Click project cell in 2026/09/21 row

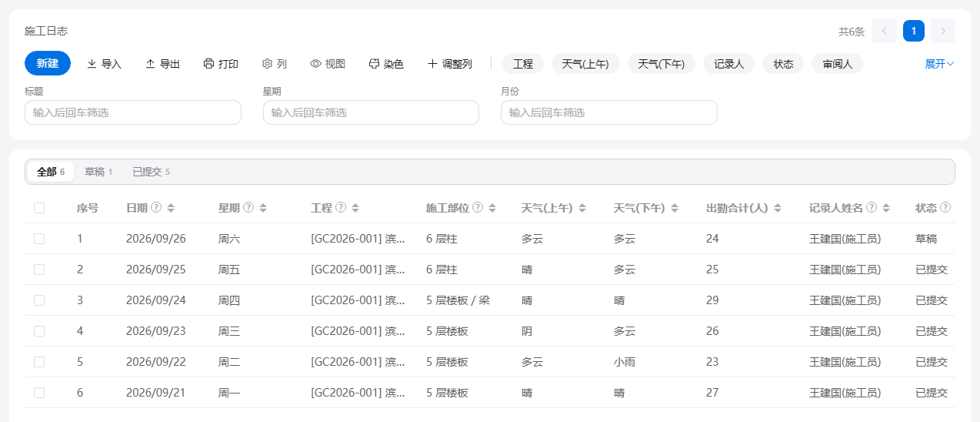(x=358, y=393)
